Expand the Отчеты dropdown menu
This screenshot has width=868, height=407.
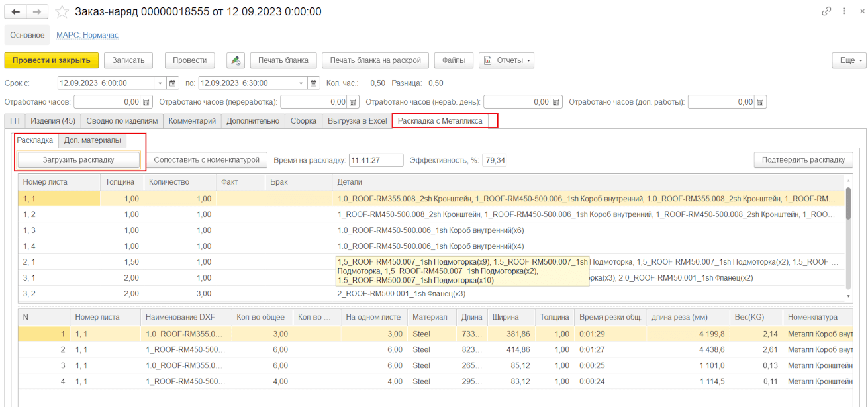506,60
